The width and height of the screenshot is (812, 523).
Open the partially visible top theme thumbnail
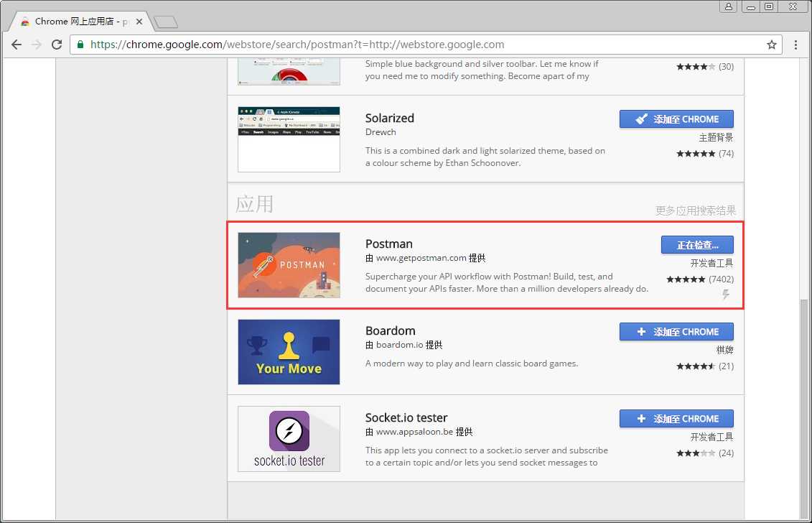click(x=289, y=72)
